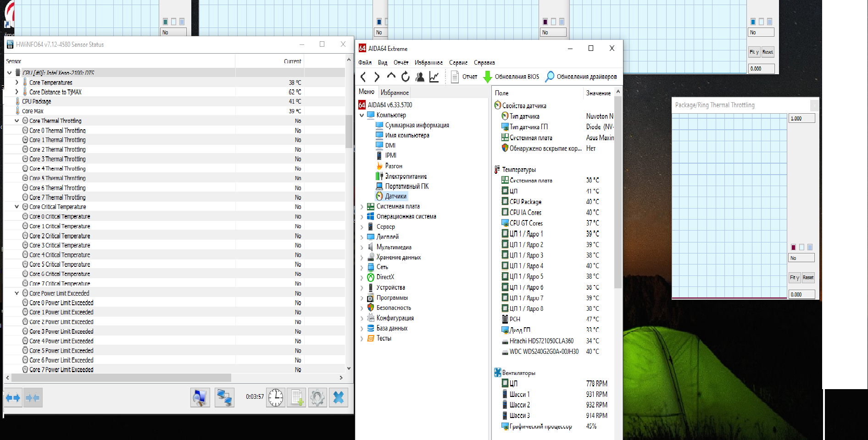Click Обновления BIOS button
The width and height of the screenshot is (868, 440).
[512, 77]
